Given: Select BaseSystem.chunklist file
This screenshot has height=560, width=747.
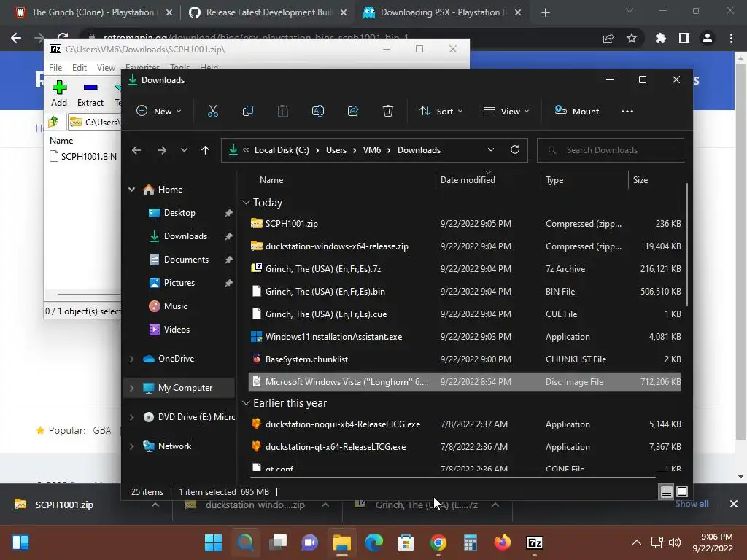Looking at the screenshot, I should (x=465, y=359).
